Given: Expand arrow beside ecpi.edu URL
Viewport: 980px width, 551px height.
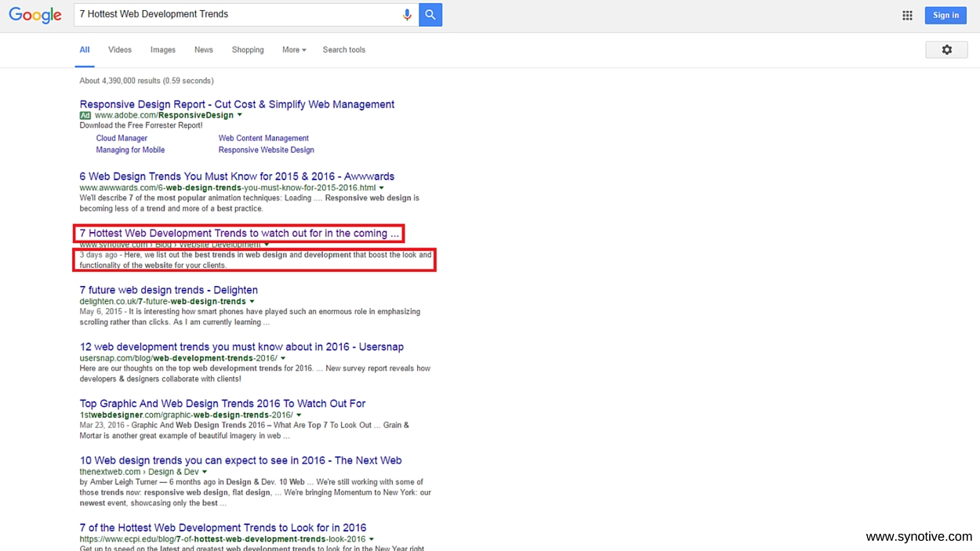Looking at the screenshot, I should click(372, 539).
